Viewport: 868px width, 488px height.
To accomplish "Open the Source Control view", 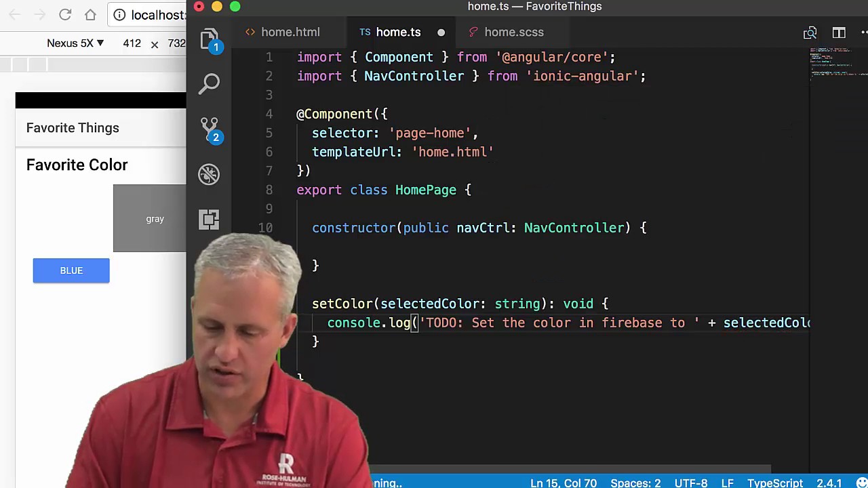I will [209, 129].
